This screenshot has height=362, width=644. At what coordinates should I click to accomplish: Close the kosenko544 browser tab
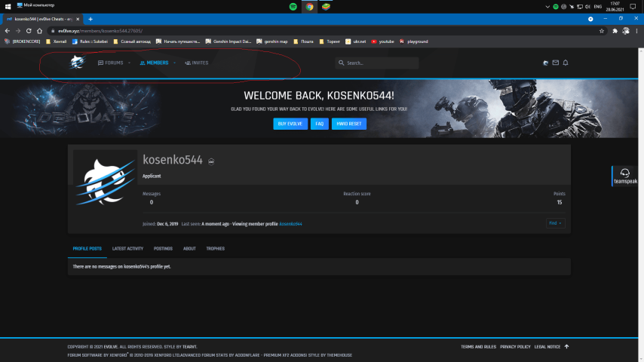[78, 19]
